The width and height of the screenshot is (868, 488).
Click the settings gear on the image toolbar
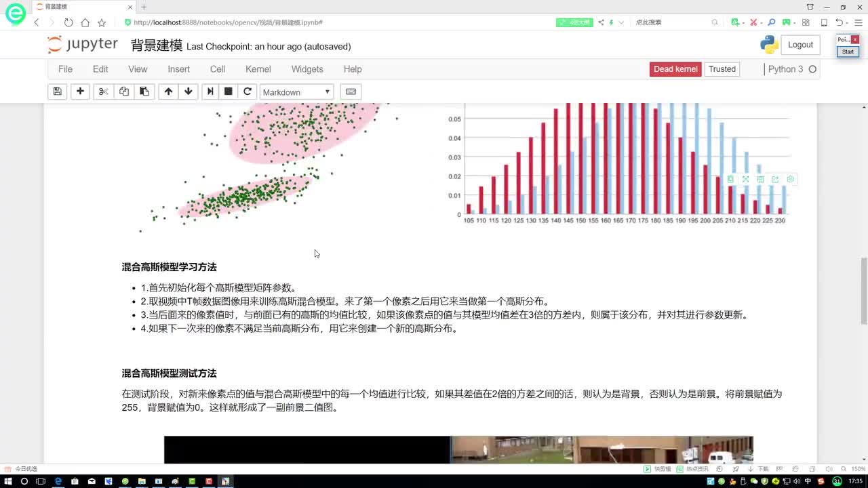790,179
